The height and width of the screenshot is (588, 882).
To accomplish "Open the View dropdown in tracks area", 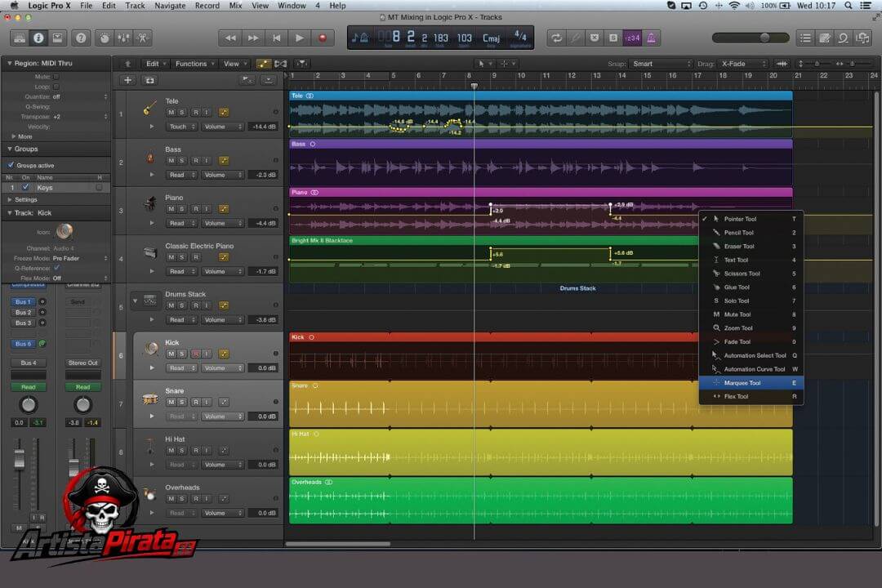I will (235, 65).
